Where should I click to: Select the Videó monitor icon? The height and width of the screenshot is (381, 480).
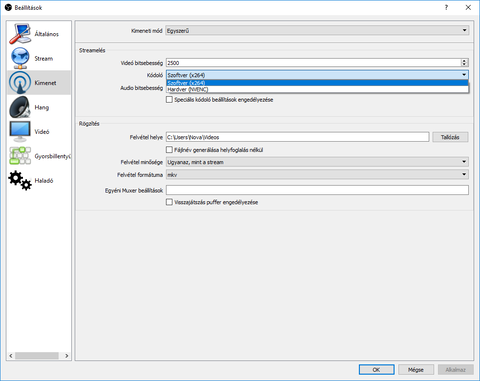[x=20, y=131]
